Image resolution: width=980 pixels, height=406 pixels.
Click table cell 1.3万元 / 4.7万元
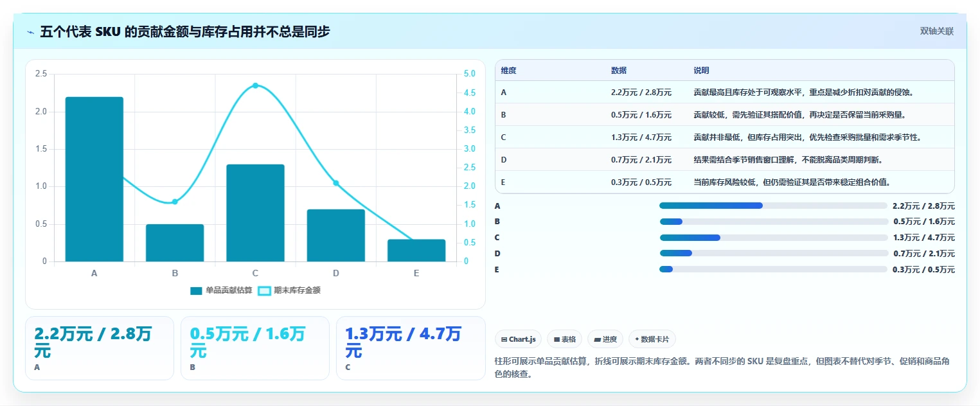(641, 137)
